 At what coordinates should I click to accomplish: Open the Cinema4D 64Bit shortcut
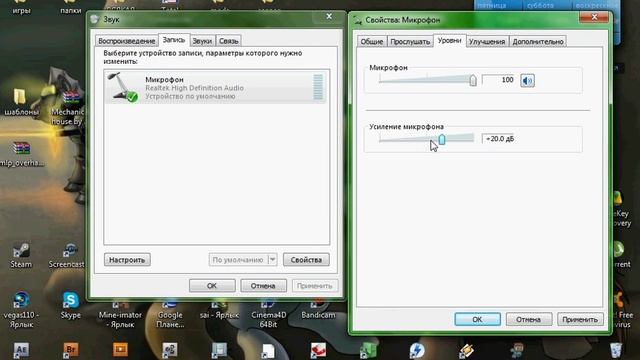[268, 304]
